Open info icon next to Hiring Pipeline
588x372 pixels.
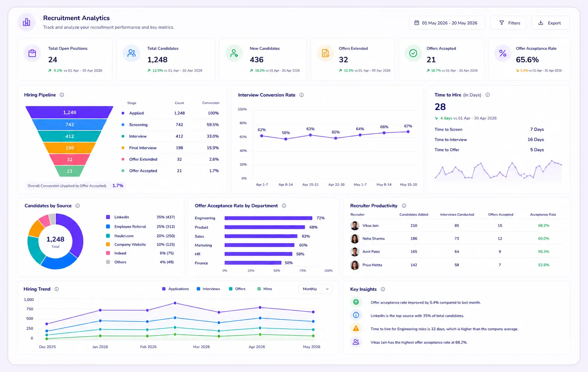(x=62, y=95)
